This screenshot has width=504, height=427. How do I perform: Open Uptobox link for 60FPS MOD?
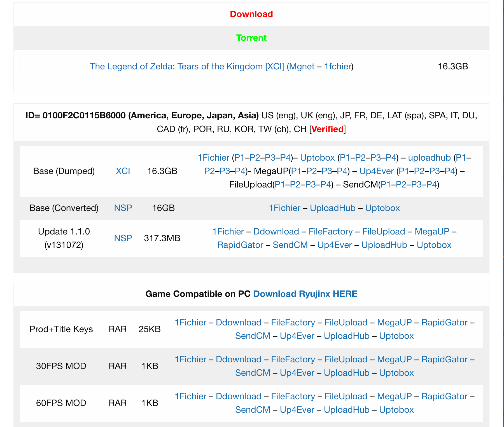point(396,410)
